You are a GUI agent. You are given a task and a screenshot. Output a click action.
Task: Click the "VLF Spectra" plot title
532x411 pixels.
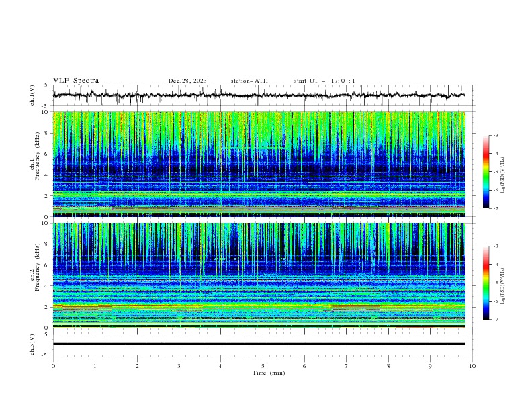click(x=76, y=81)
